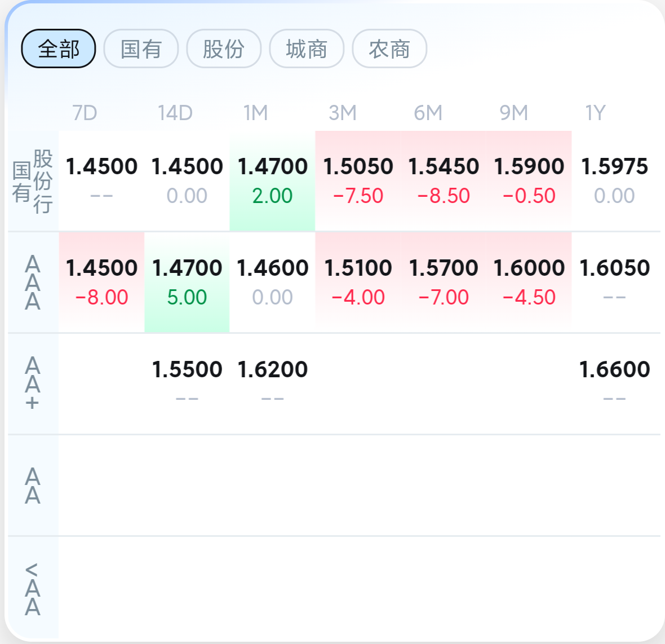This screenshot has width=665, height=644.
Task: Click the 3M column header
Action: click(343, 113)
